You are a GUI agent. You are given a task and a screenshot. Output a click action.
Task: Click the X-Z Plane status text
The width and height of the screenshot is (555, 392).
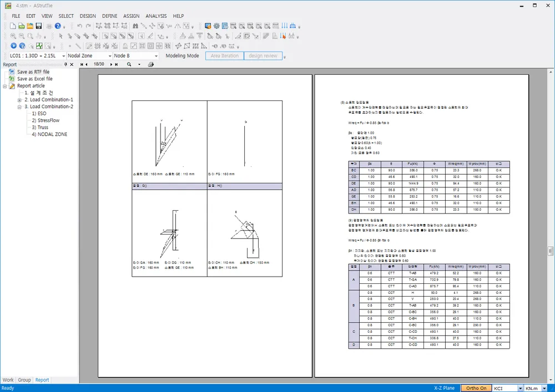click(x=444, y=388)
